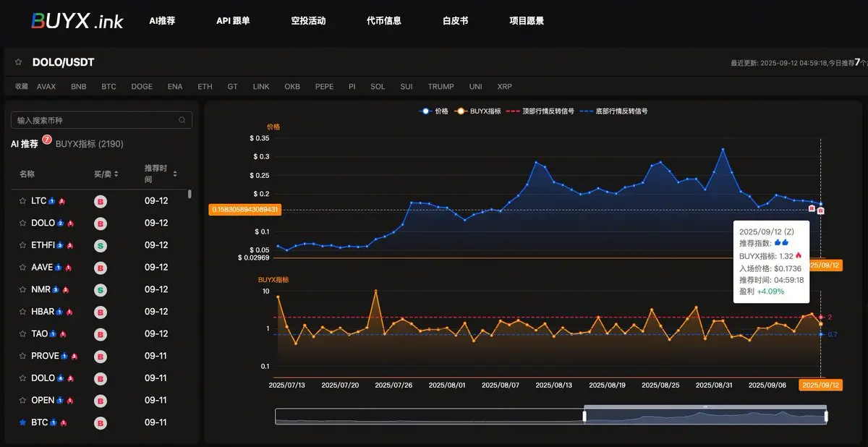This screenshot has width=868, height=447.
Task: Click the SOL shortcut in the favorites bar
Action: click(378, 86)
